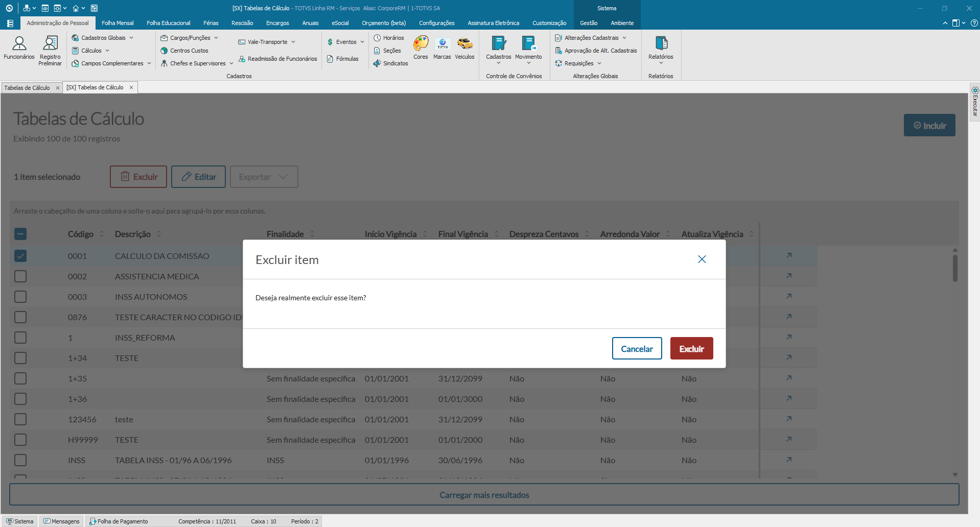Expand Chefes e Supervisores dropdown
The width and height of the screenshot is (980, 527).
[x=231, y=63]
